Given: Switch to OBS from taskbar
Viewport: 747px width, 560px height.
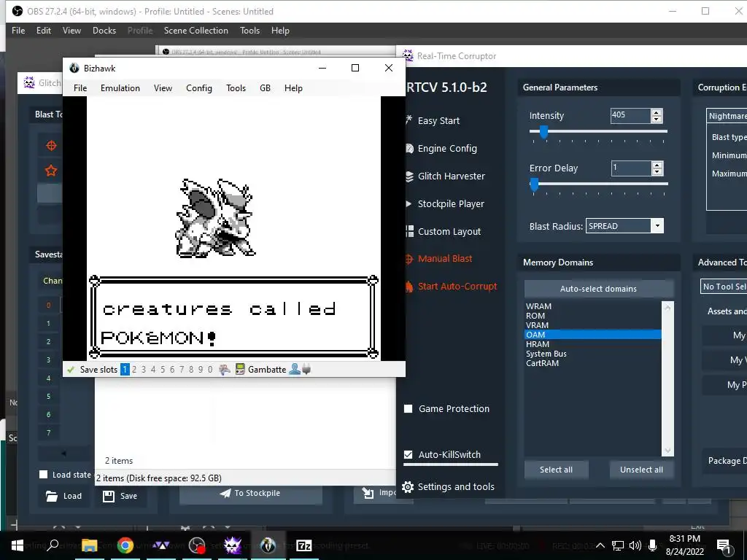Looking at the screenshot, I should point(197,545).
